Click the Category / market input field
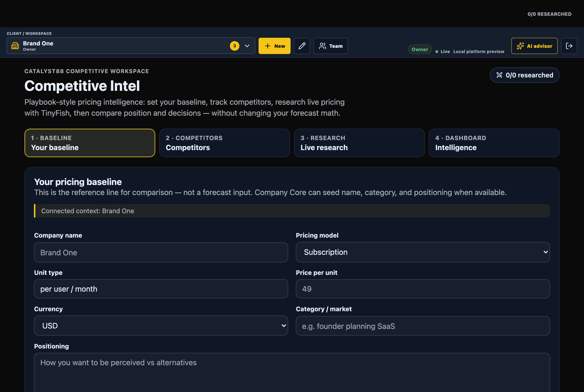This screenshot has height=392, width=584. pyautogui.click(x=422, y=326)
